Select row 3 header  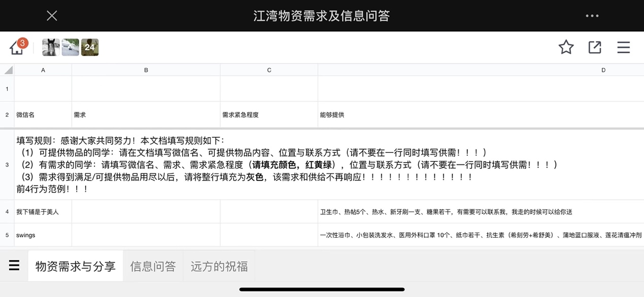7,165
